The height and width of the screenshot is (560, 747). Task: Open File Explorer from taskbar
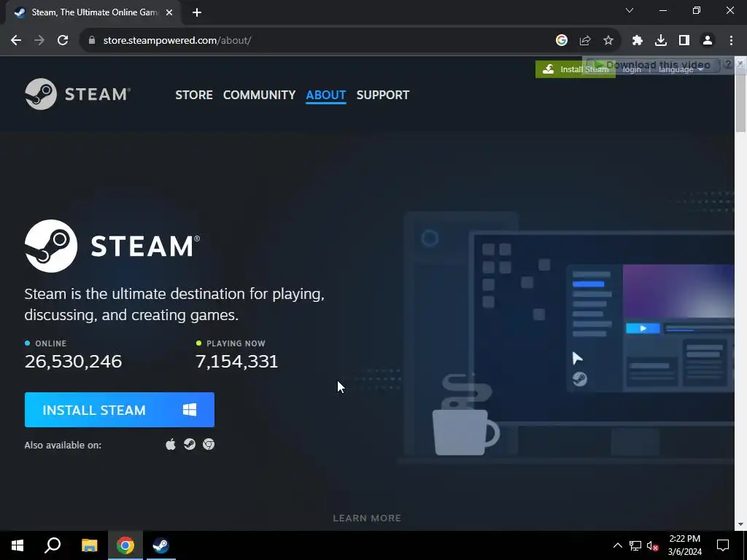[x=89, y=545]
